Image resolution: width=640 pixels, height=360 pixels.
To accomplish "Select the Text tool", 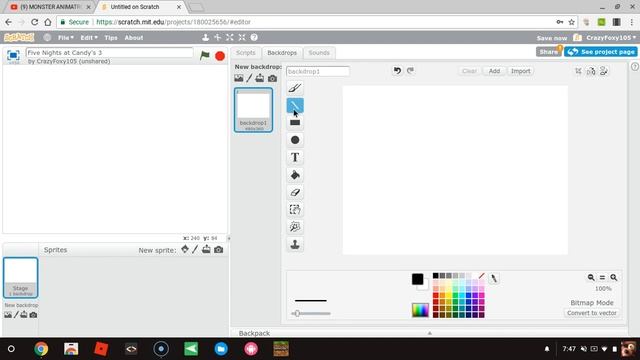I will point(295,158).
